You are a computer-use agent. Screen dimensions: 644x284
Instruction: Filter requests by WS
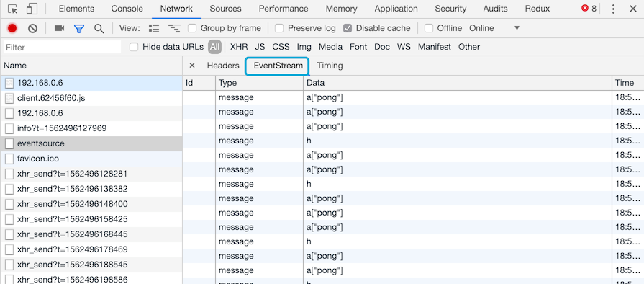click(x=404, y=47)
